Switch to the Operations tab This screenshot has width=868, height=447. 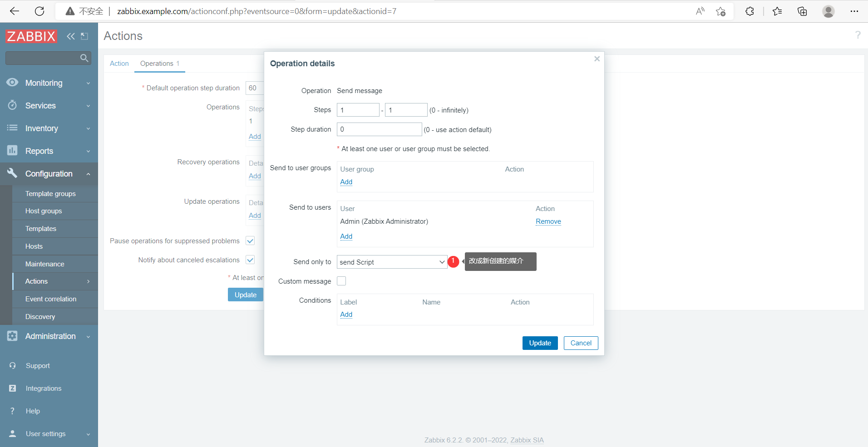click(160, 64)
